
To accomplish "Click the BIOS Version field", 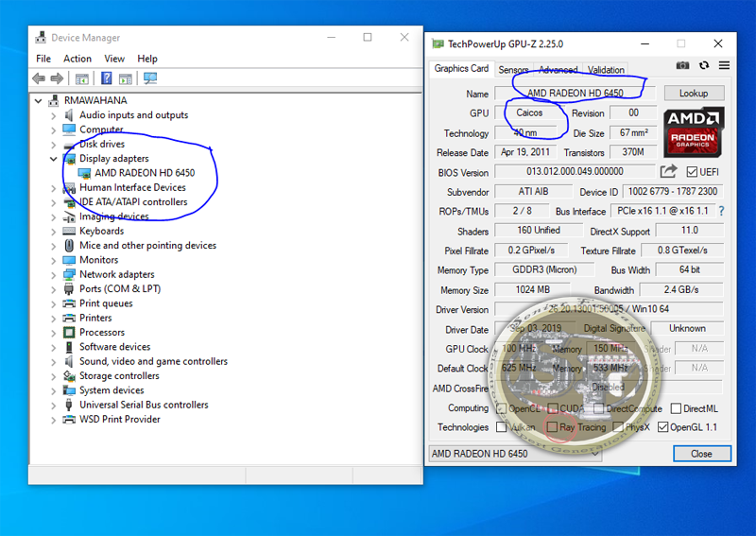I will click(575, 171).
